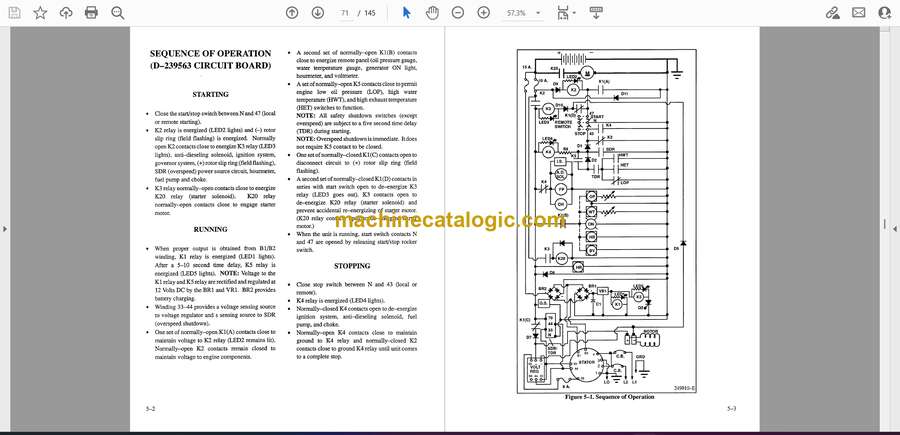
Task: Click the total page count '145'
Action: (370, 13)
